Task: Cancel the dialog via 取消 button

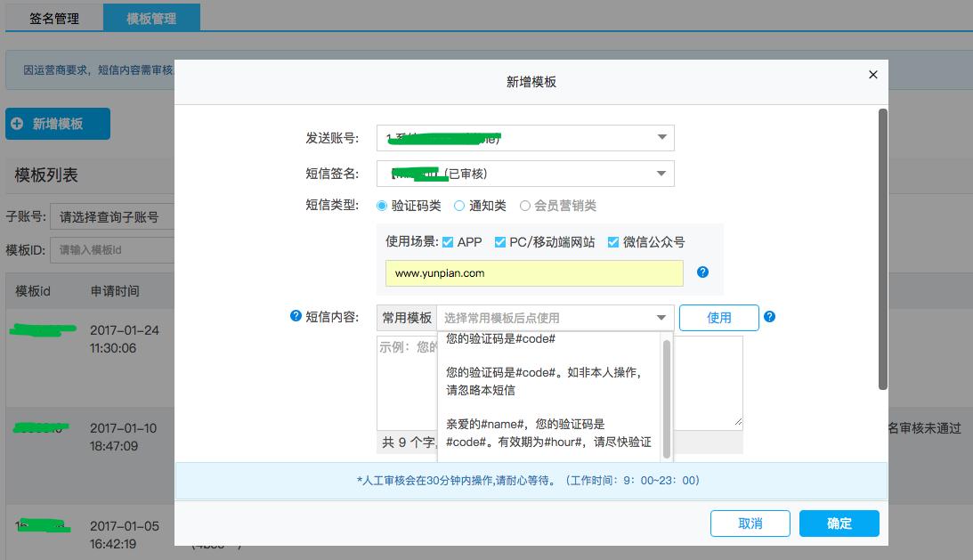Action: click(x=749, y=523)
